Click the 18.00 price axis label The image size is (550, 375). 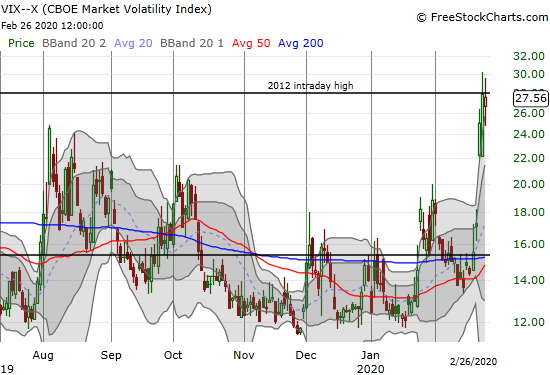point(529,212)
